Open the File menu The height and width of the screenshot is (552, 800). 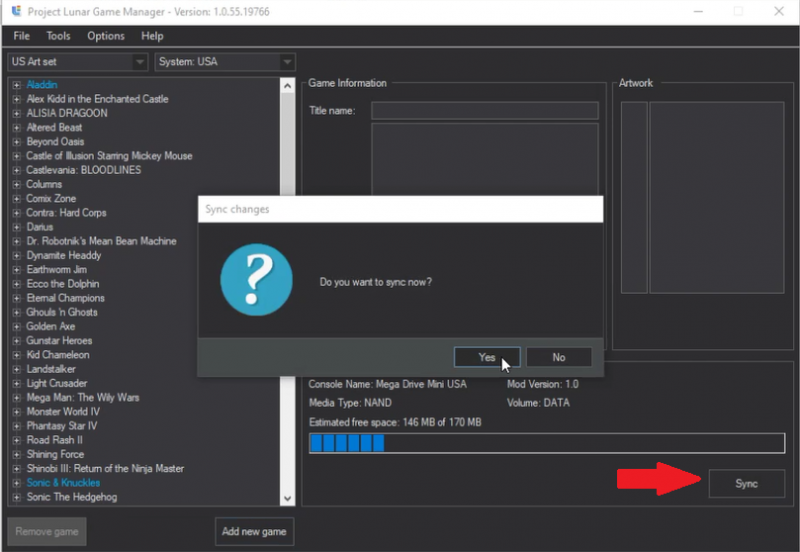tap(21, 36)
